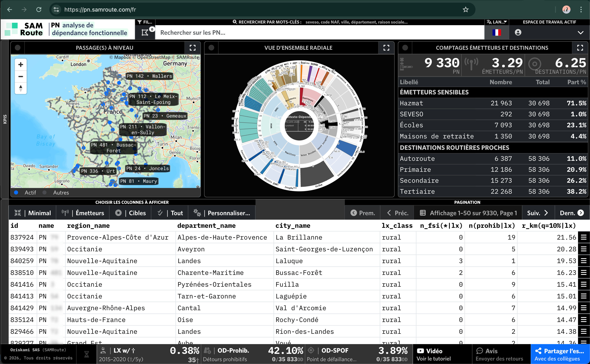The height and width of the screenshot is (364, 590).
Task: Open row menu for Fuilla
Action: point(583,285)
